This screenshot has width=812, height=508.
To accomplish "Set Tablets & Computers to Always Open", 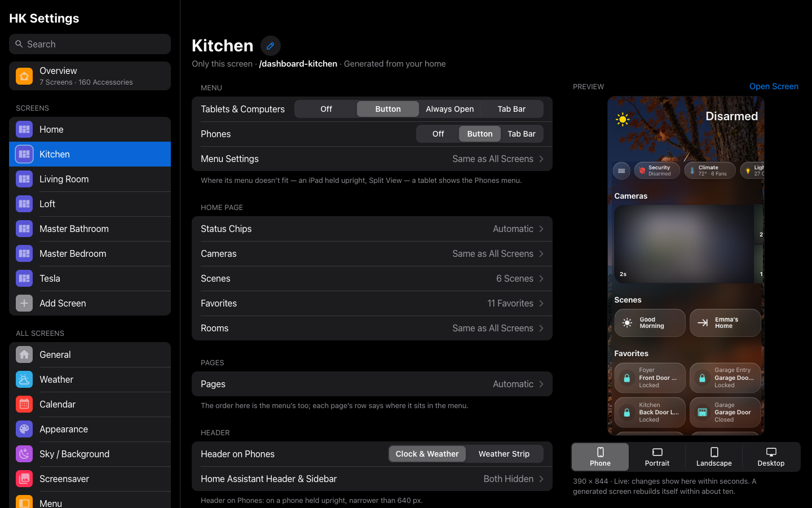I will click(450, 109).
